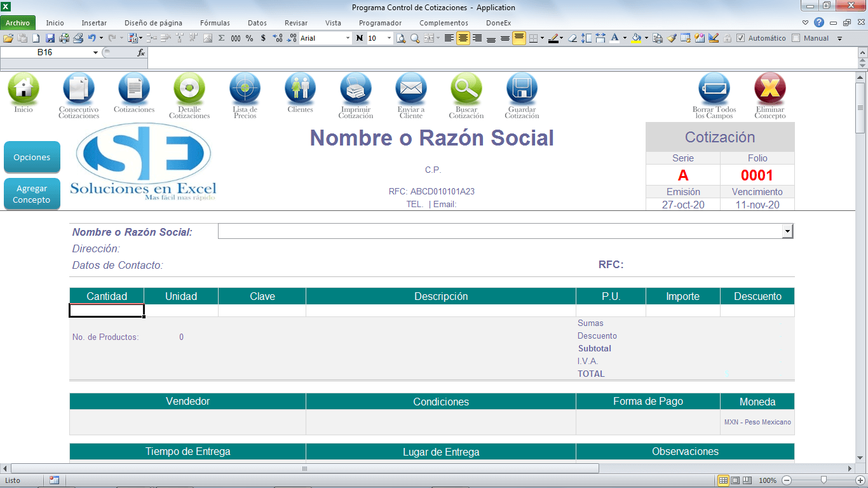
Task: Expand the Nombre o Razón Social dropdown
Action: pos(788,231)
